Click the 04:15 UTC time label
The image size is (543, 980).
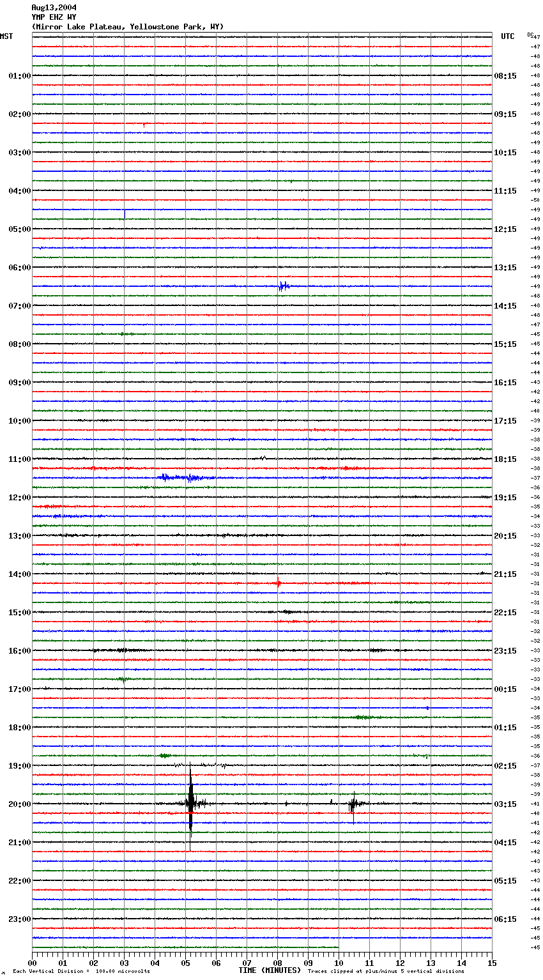click(505, 843)
